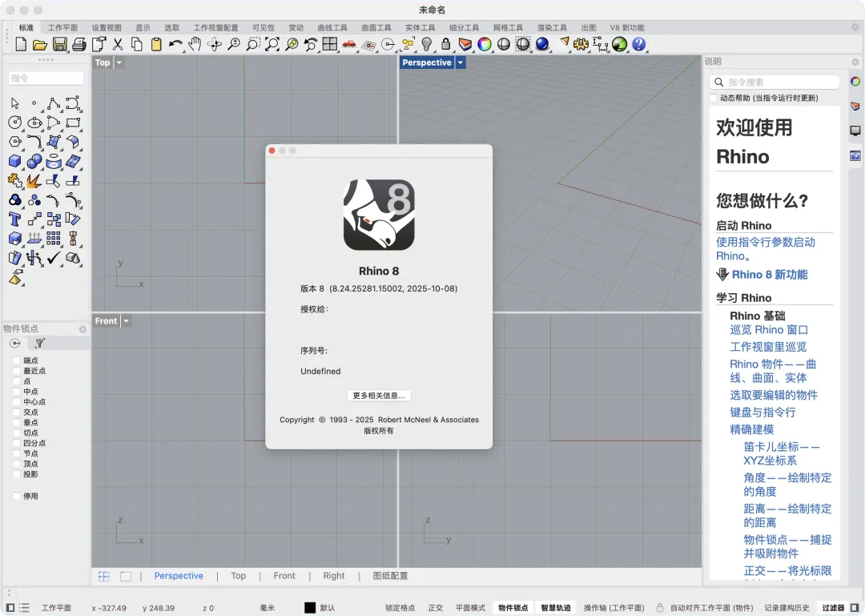Enable the 最近点 object snap
This screenshot has height=616, width=865.
17,371
